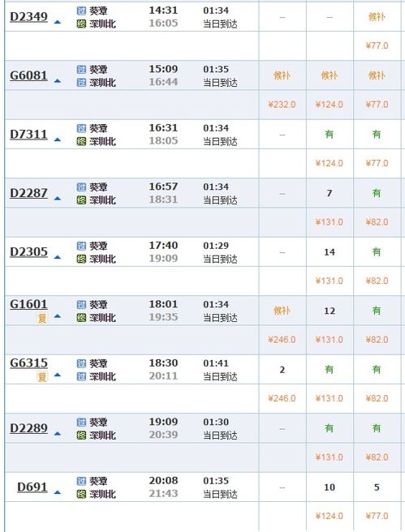Toggle the blue triangle next to D2287

58,199
